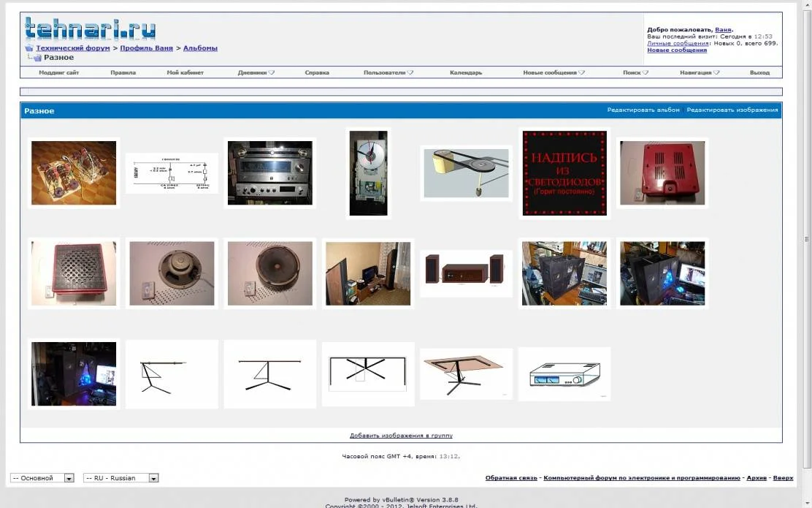Open the blue-lit computer case with monitor thumbnail
The width and height of the screenshot is (812, 508).
[662, 273]
